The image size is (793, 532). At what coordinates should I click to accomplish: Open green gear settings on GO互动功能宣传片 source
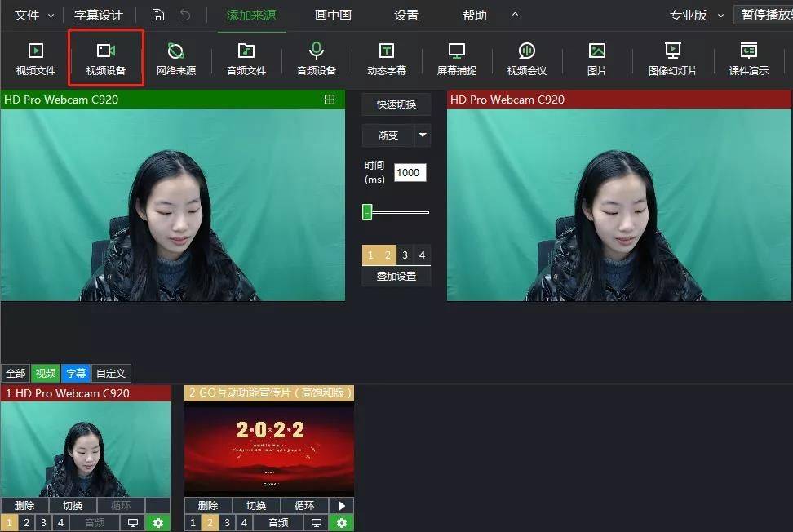(342, 523)
